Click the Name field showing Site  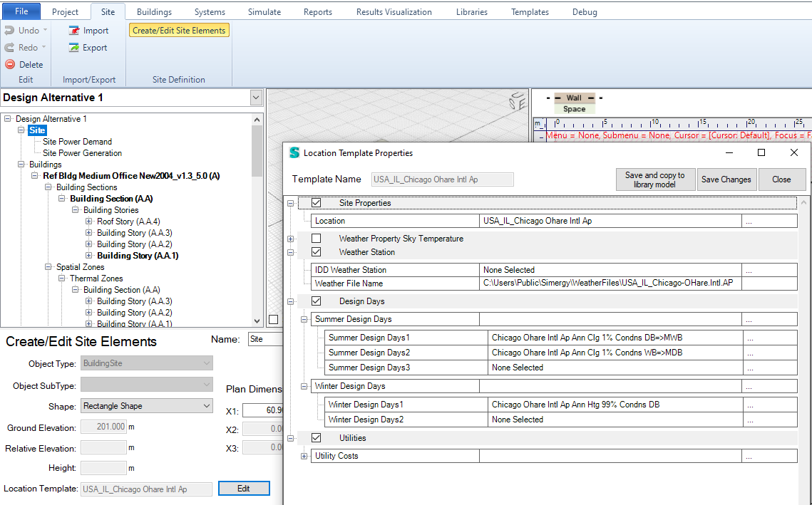click(265, 340)
